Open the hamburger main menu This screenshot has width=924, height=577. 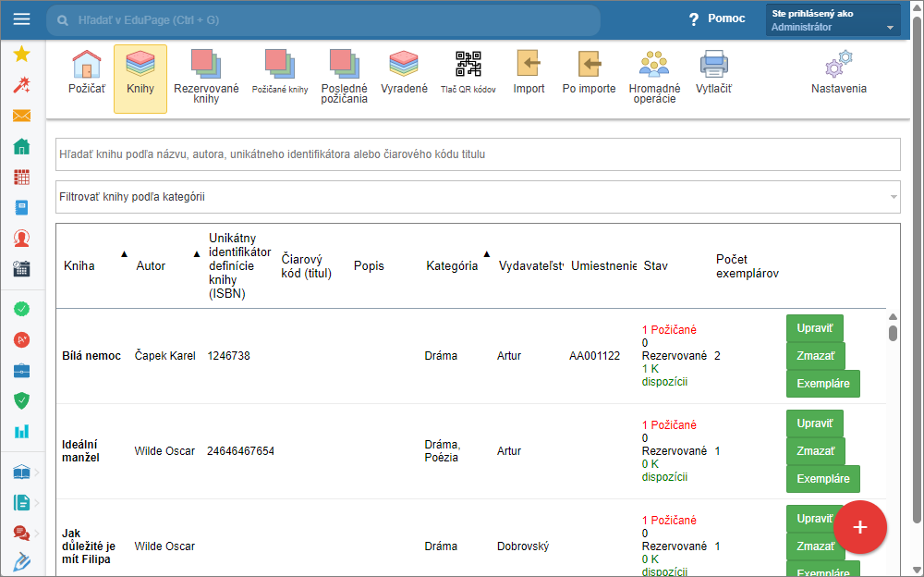[22, 19]
